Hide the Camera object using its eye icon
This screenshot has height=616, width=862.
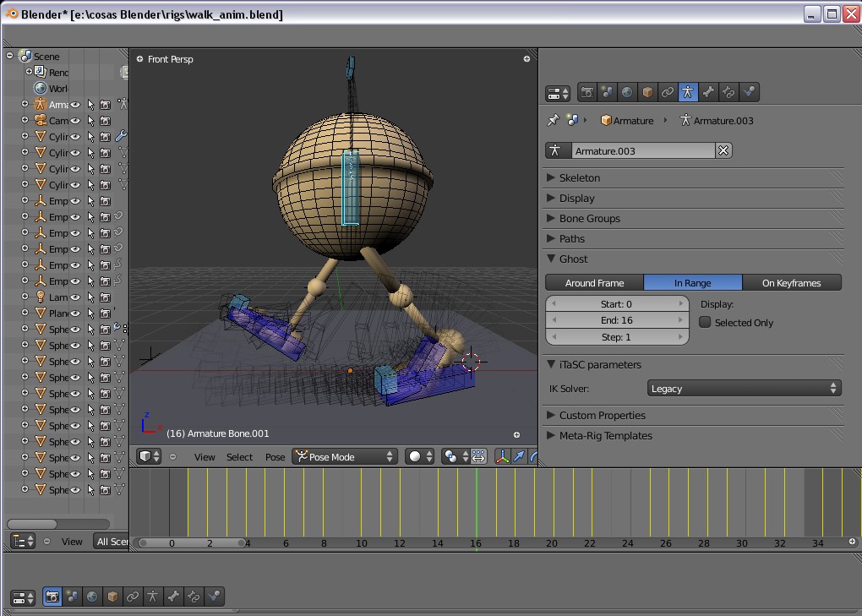pyautogui.click(x=75, y=121)
